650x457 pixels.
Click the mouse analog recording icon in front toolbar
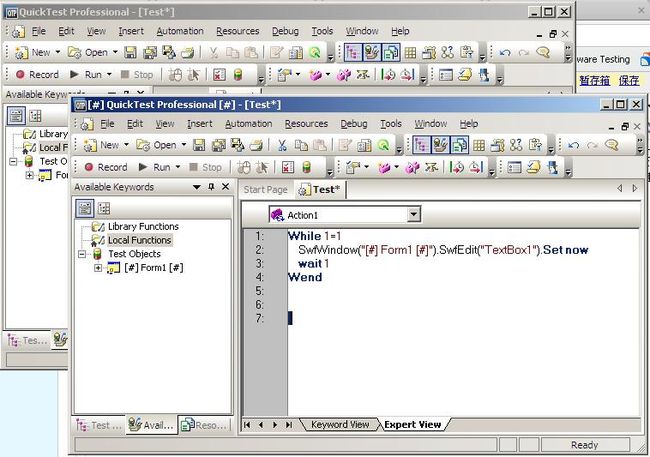coord(243,167)
